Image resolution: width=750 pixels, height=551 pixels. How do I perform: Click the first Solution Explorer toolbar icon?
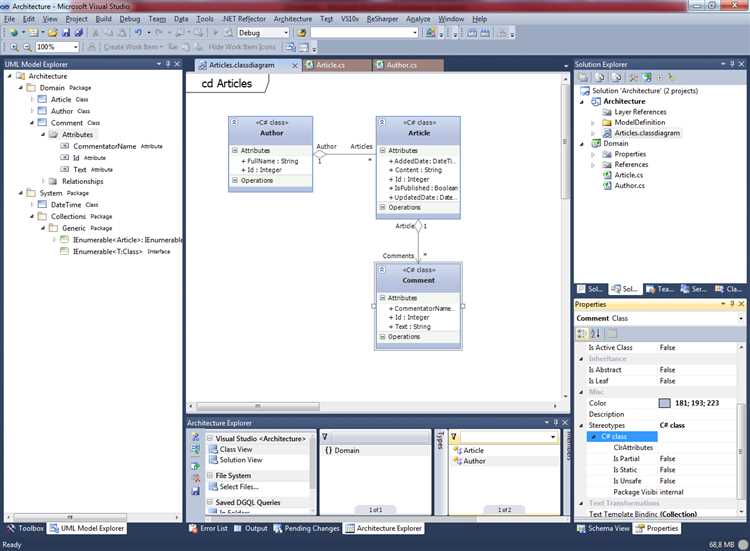[x=583, y=77]
